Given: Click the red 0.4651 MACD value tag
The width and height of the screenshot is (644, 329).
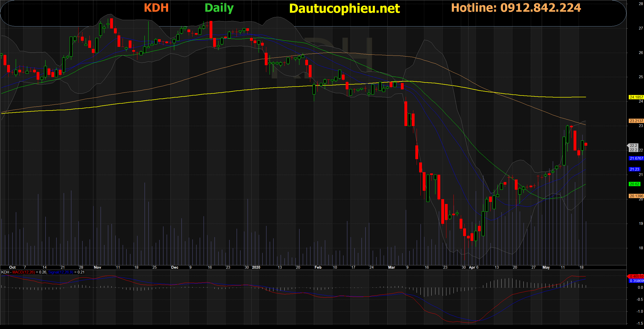Looking at the screenshot, I should [x=636, y=276].
